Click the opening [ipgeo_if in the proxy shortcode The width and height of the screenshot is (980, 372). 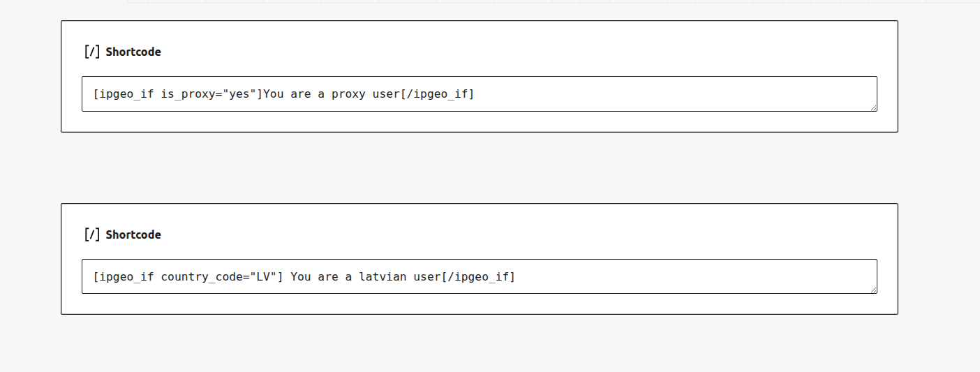123,94
